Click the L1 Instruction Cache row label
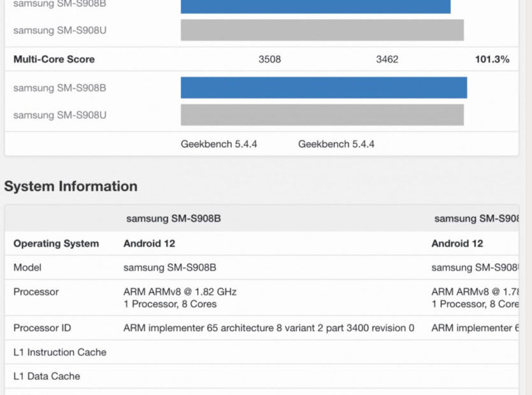Image resolution: width=532 pixels, height=395 pixels. [x=60, y=352]
